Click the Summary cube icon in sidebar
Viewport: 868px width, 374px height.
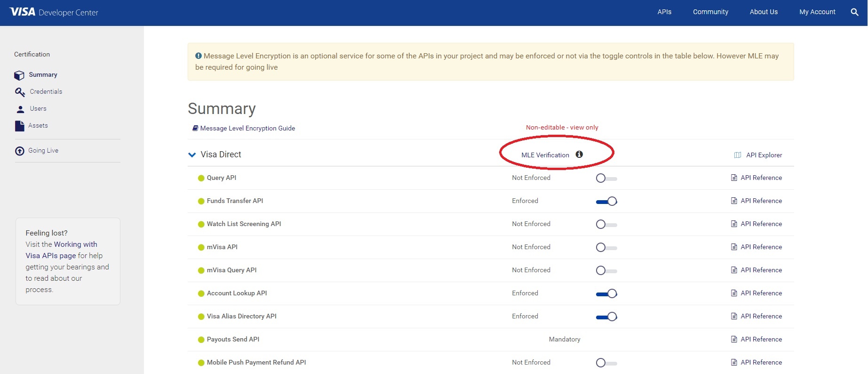[19, 75]
